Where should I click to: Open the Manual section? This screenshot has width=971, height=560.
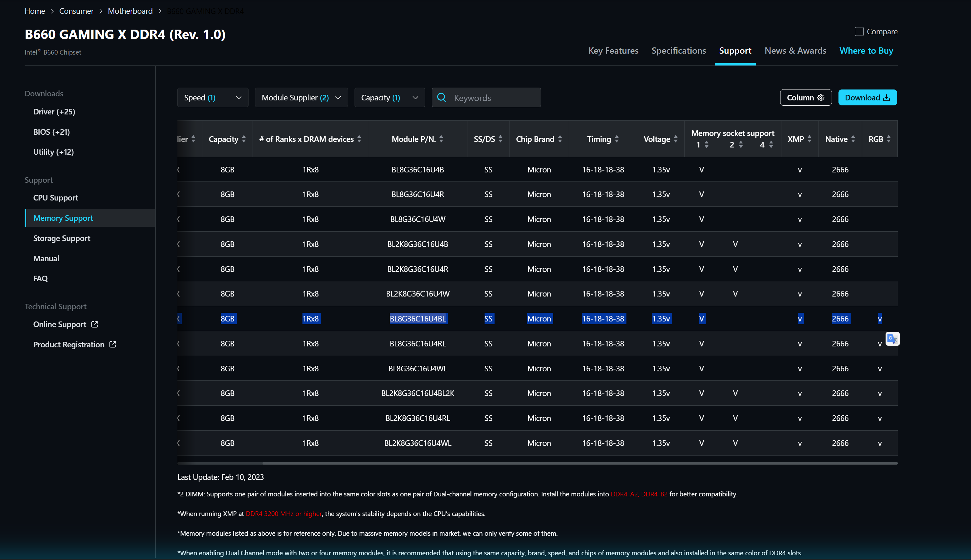pos(46,258)
